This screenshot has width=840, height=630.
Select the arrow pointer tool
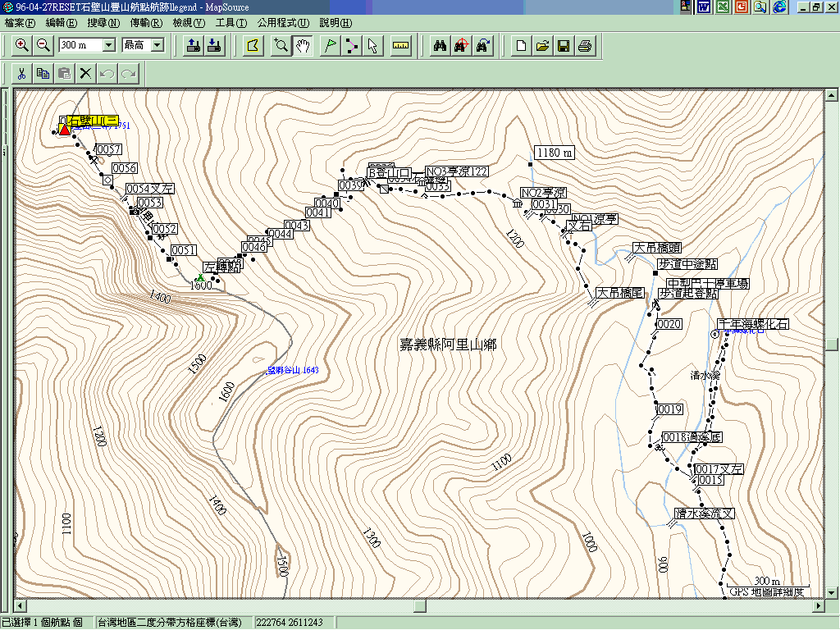click(x=372, y=46)
